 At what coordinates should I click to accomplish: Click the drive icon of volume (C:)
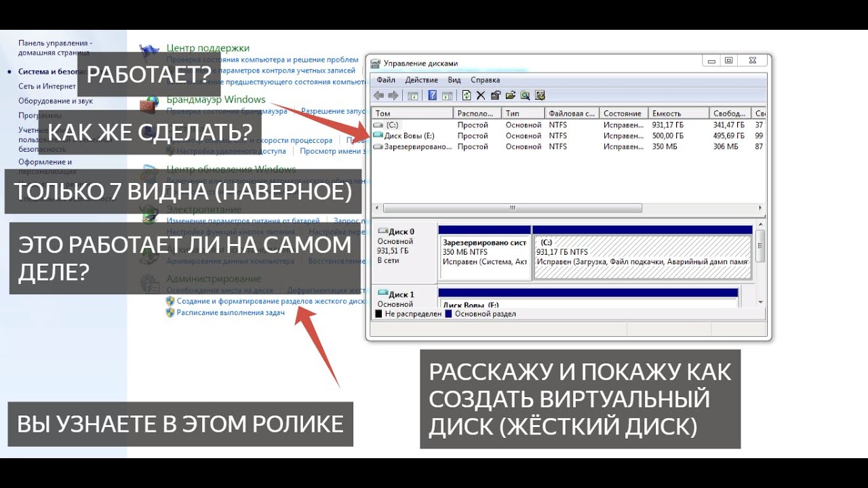(x=378, y=125)
